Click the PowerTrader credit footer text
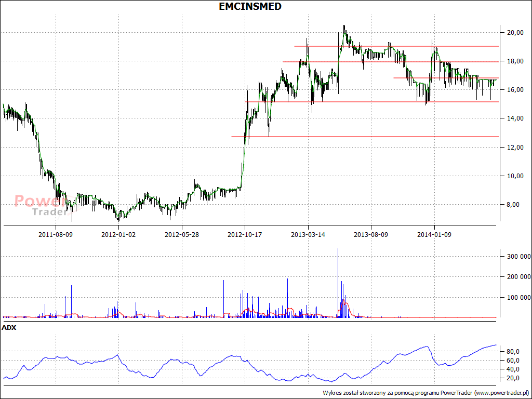 426,393
